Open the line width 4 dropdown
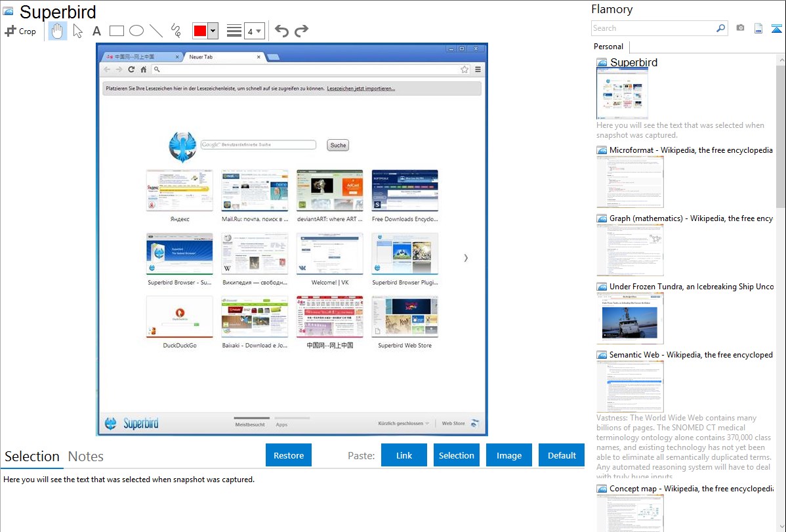Screen dimensions: 786x532 [x=254, y=31]
